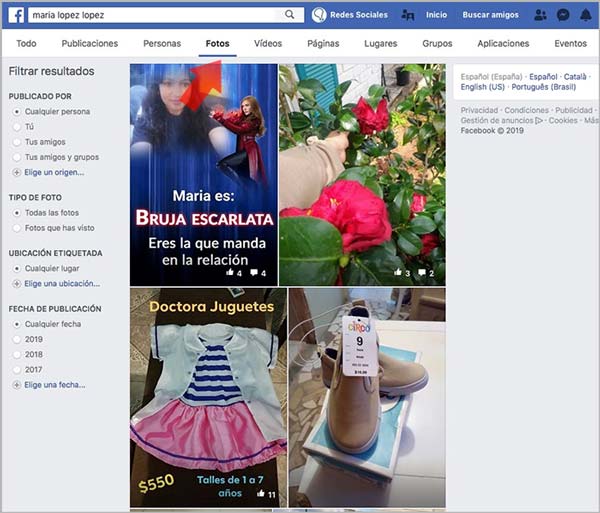Open the friend requests icon
This screenshot has height=513, width=600.
540,15
